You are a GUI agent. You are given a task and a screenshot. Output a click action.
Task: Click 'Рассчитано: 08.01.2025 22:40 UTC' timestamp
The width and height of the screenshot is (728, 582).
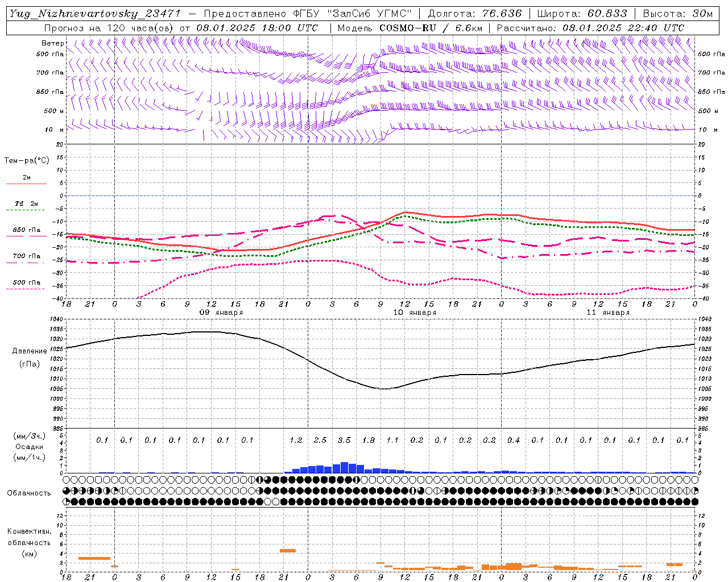click(x=590, y=28)
